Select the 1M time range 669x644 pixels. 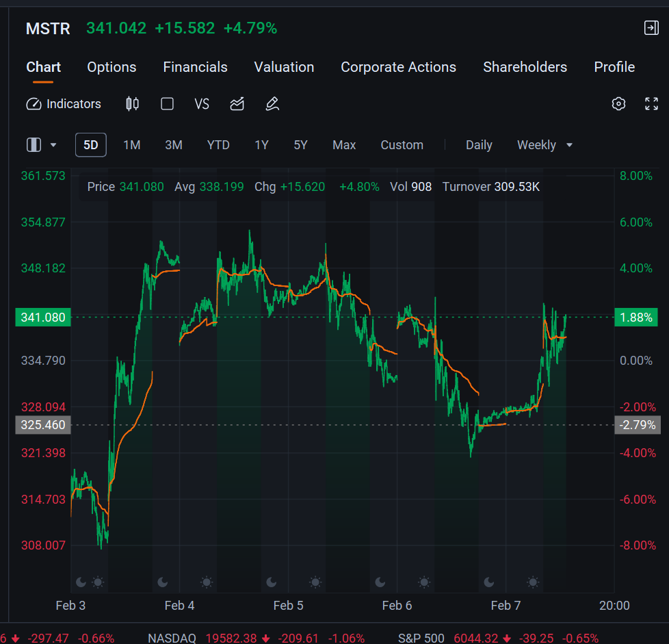(x=132, y=145)
